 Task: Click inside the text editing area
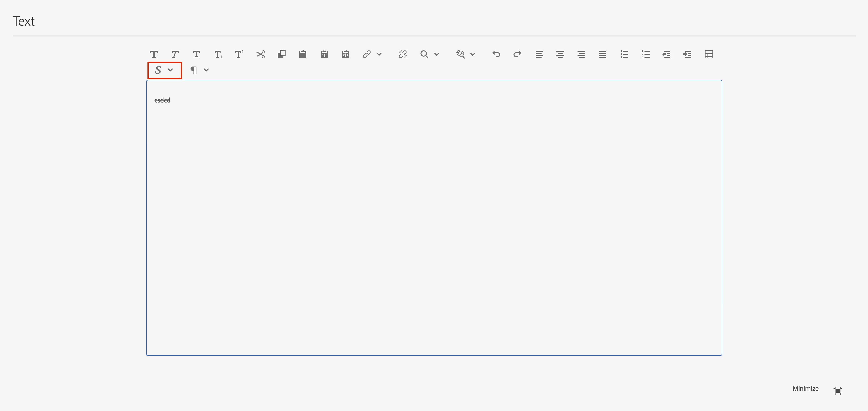434,218
